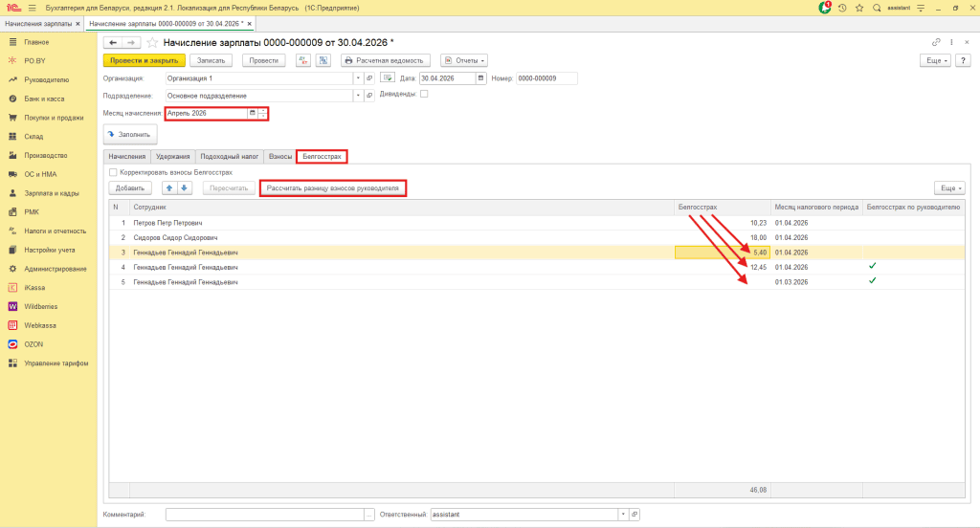Open the calendar picker beside date 30.04.2026
The width and height of the screenshot is (980, 528).
[480, 78]
